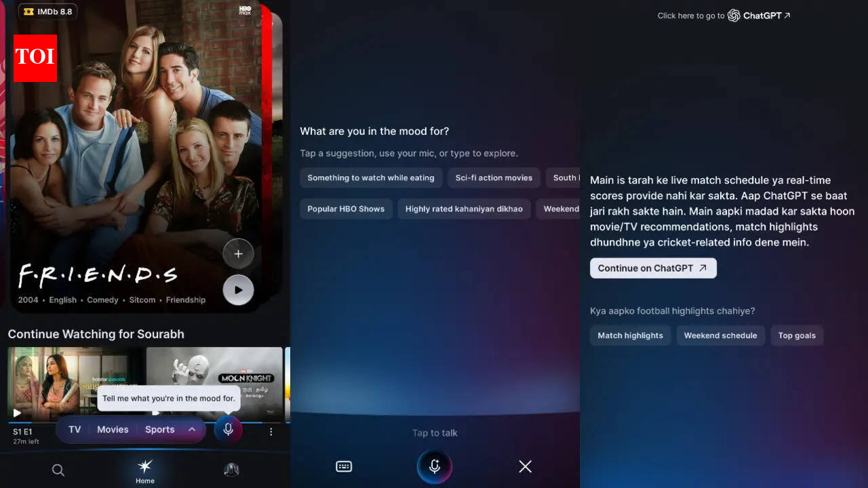The width and height of the screenshot is (868, 488).
Task: Select the TV filter option
Action: [75, 429]
